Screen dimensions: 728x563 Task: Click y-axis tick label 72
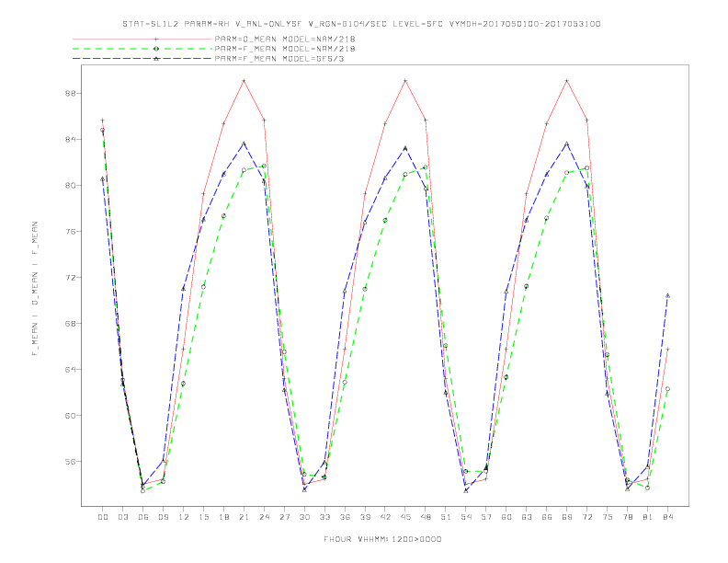click(x=71, y=277)
